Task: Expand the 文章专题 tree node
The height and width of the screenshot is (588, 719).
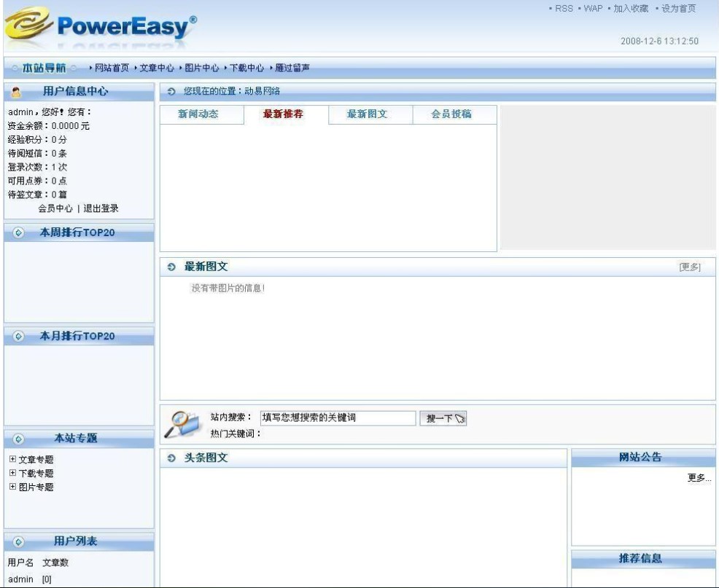Action: click(x=12, y=459)
